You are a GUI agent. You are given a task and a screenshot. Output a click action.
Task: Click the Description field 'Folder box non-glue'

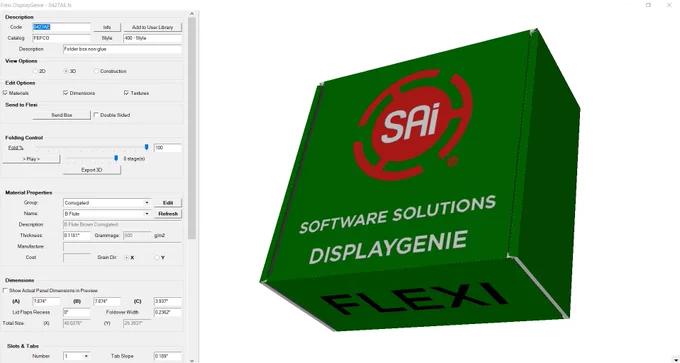tap(122, 49)
